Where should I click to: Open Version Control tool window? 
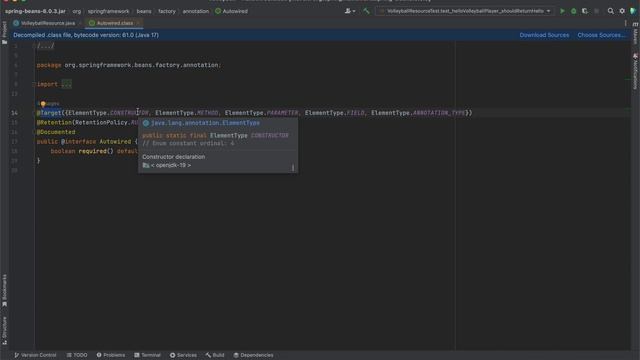[x=36, y=355]
